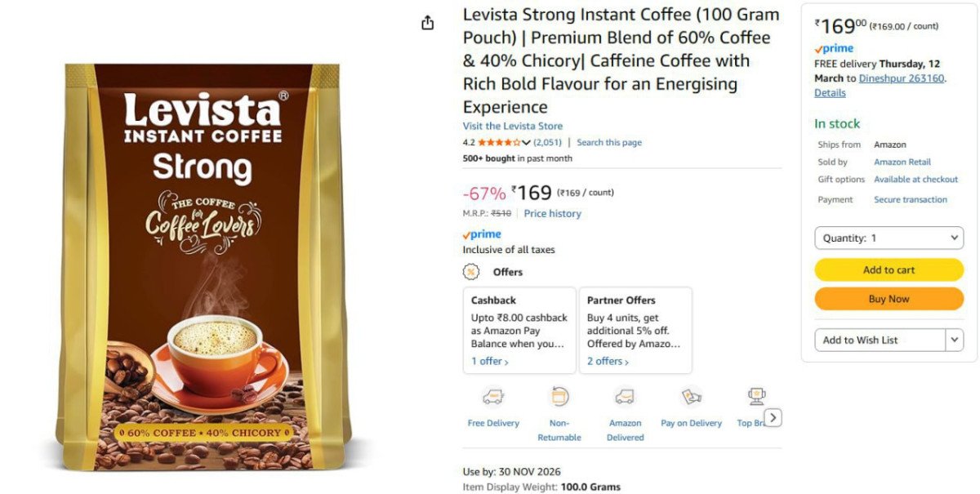
Task: Click the Offers percent badge icon
Action: 471,272
